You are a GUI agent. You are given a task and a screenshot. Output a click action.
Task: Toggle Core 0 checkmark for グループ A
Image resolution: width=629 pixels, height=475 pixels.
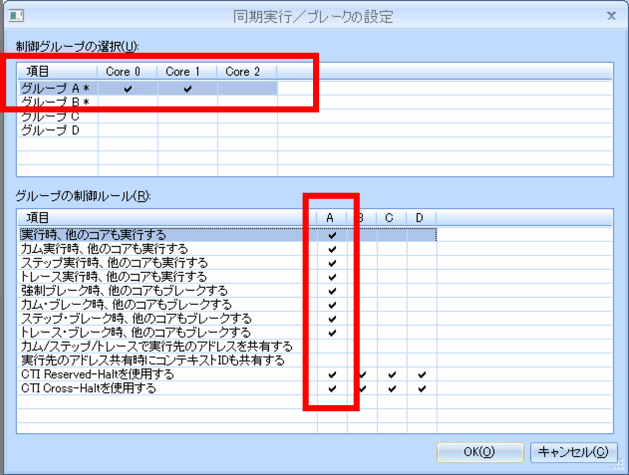[x=127, y=89]
